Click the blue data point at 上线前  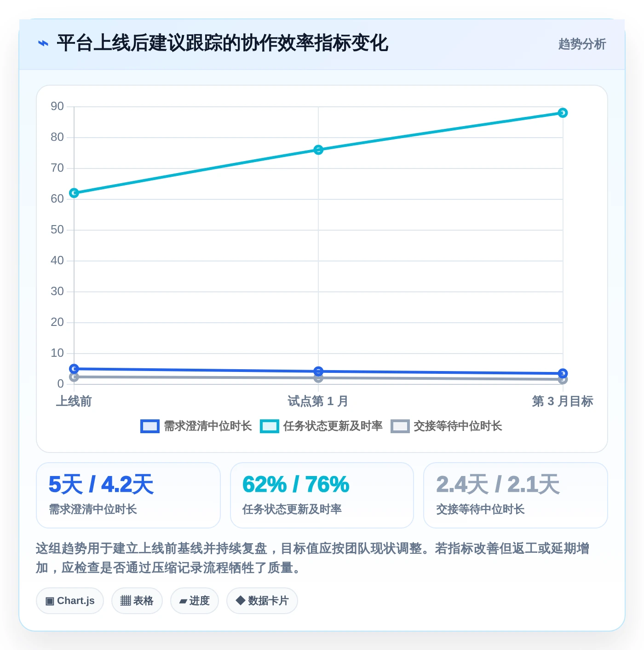click(74, 369)
